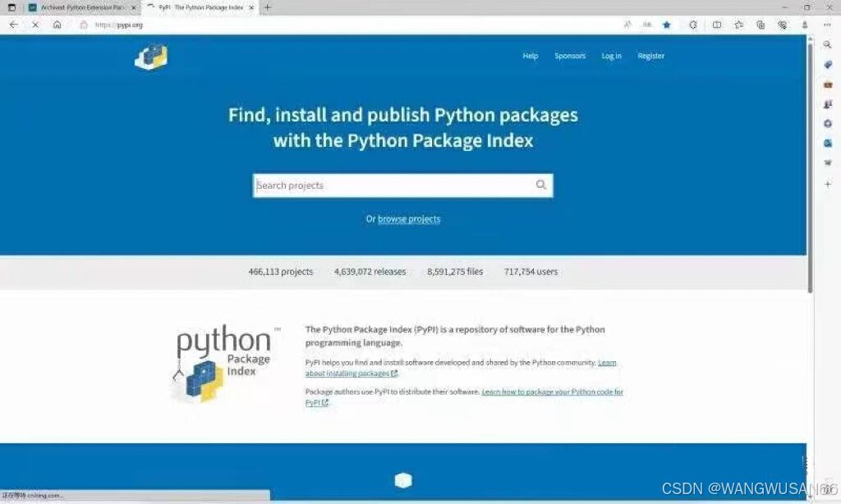841x504 pixels.
Task: Stop loading the page
Action: click(x=35, y=25)
